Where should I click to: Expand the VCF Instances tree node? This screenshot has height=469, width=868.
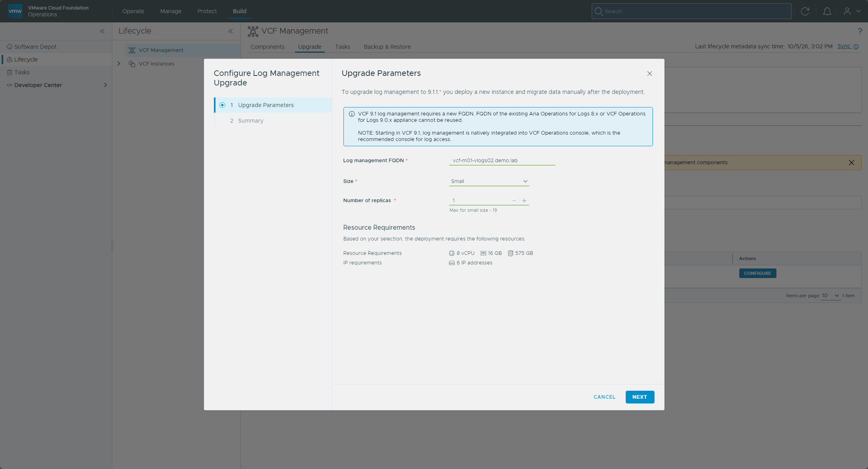tap(119, 64)
